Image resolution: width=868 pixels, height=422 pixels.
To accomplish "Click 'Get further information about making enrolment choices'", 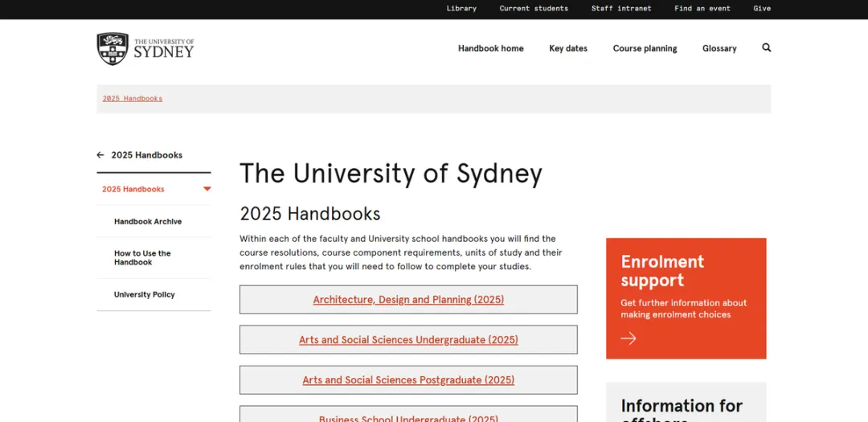I will click(x=683, y=309).
